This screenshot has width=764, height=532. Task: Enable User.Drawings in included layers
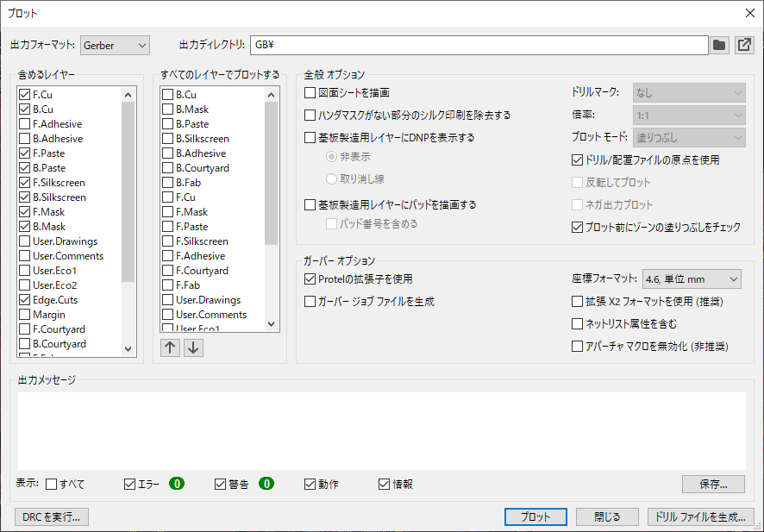click(x=24, y=241)
